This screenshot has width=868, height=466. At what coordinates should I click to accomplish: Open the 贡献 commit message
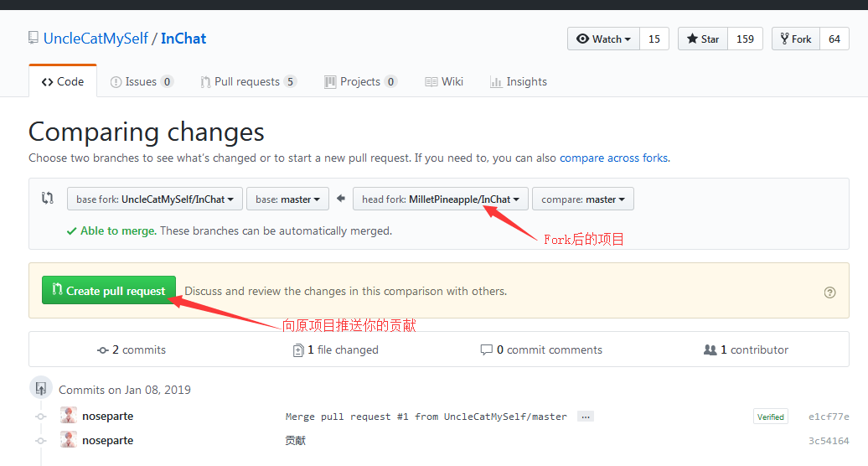[x=295, y=441]
